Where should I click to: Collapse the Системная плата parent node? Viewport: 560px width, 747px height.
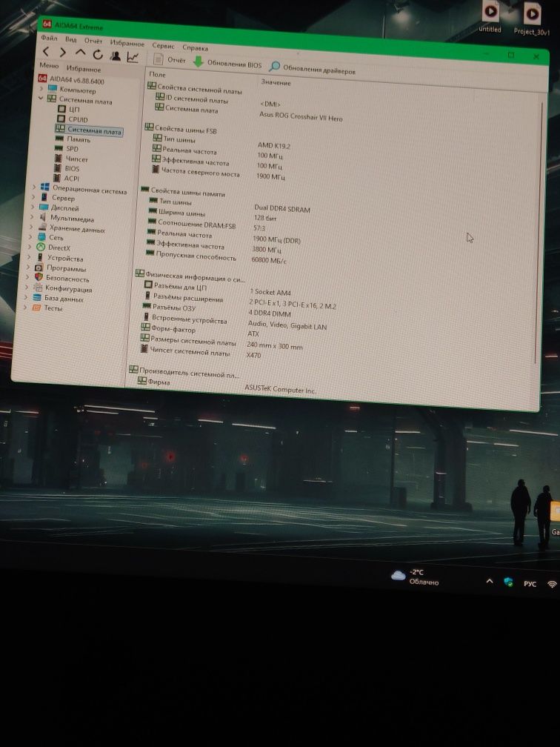point(41,98)
